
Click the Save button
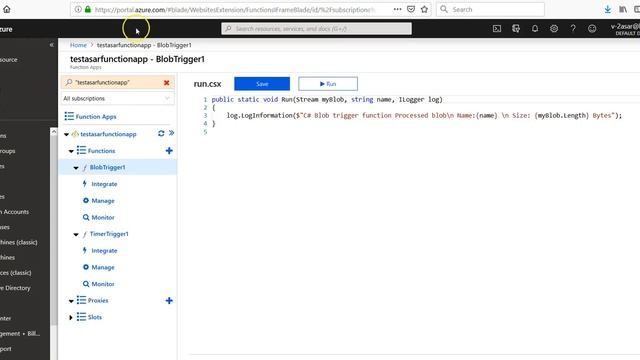pyautogui.click(x=262, y=84)
